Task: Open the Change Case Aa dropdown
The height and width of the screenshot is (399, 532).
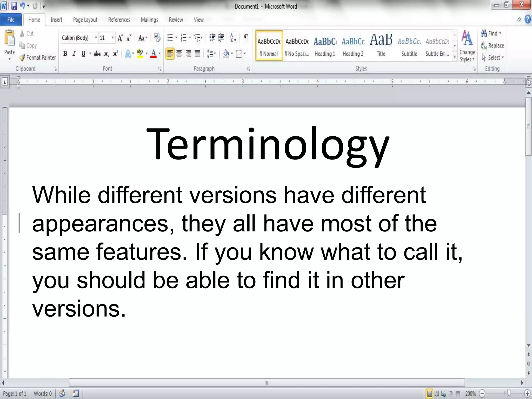Action: pyautogui.click(x=143, y=38)
